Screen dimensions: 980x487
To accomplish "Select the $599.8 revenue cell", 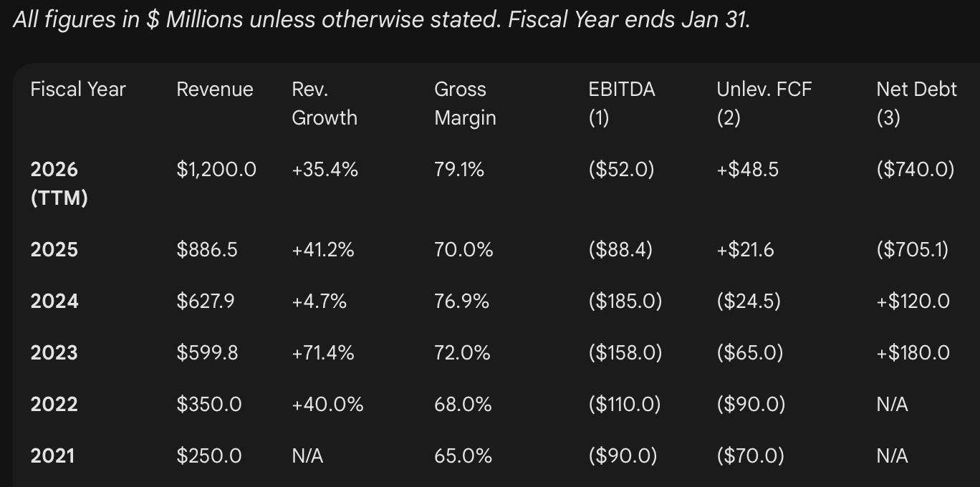I will (x=207, y=353).
